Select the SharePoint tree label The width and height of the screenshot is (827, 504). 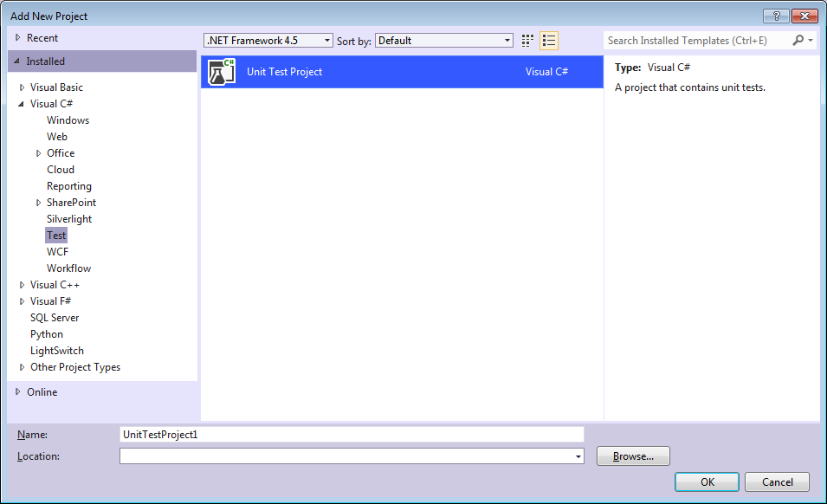tap(71, 203)
